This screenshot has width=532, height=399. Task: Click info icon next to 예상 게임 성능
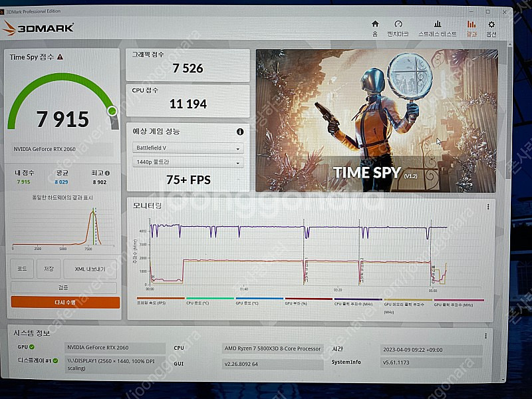(240, 132)
